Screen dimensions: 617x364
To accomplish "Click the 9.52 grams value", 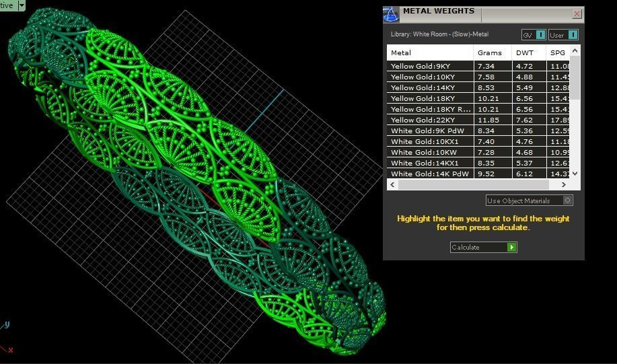I will pos(486,174).
